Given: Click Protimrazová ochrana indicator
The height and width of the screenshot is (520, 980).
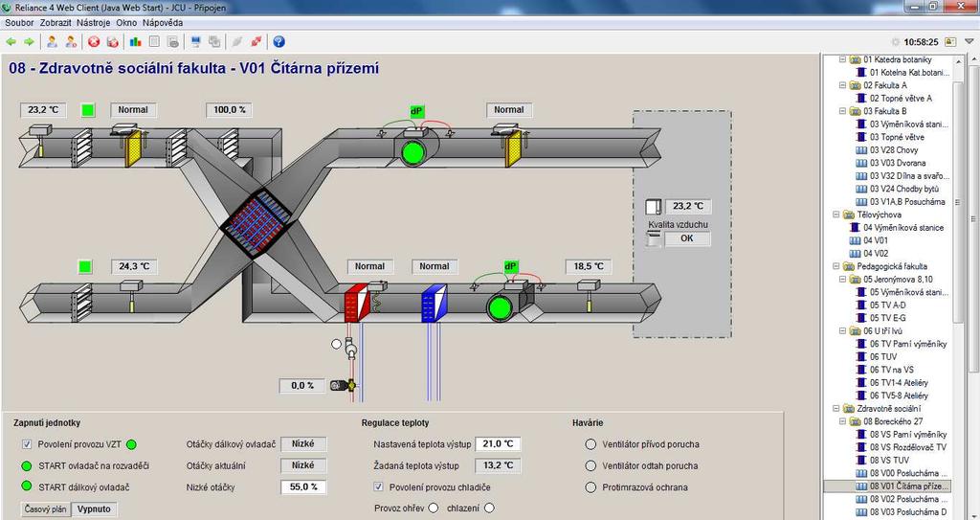Looking at the screenshot, I should [x=590, y=486].
